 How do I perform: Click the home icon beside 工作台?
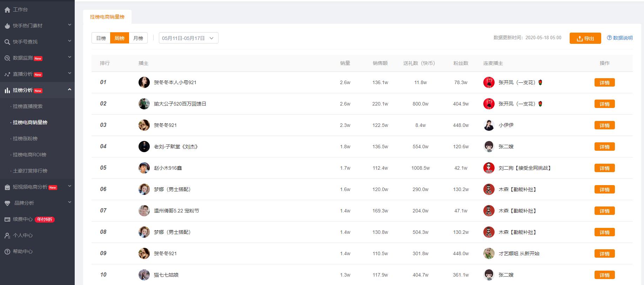7,10
